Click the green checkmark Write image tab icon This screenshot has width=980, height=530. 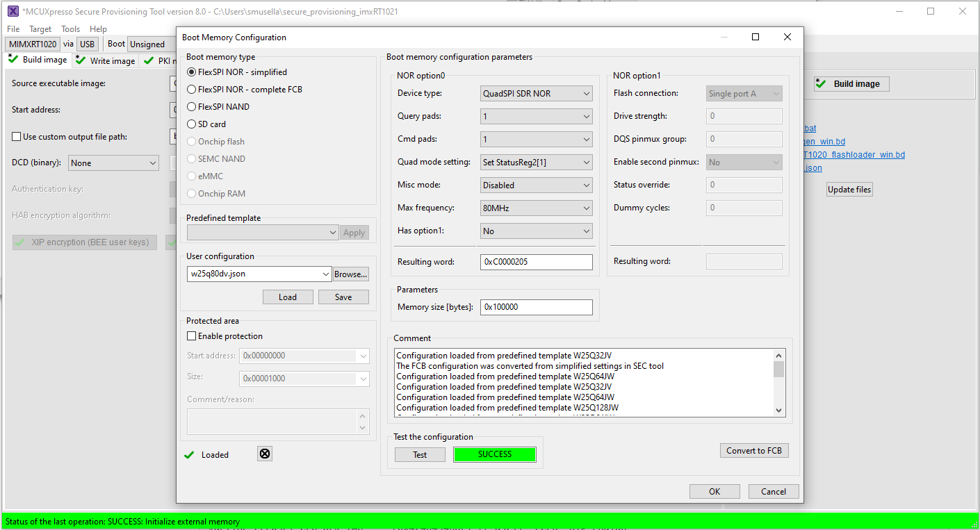click(82, 60)
